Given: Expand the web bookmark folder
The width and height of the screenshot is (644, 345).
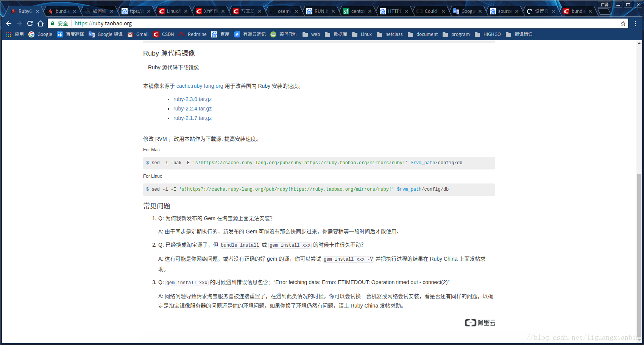Looking at the screenshot, I should 311,34.
